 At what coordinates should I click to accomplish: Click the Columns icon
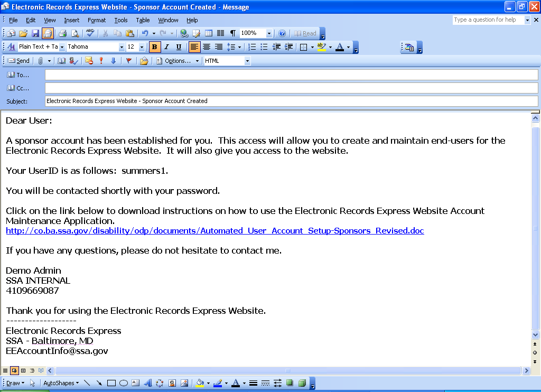[x=220, y=33]
